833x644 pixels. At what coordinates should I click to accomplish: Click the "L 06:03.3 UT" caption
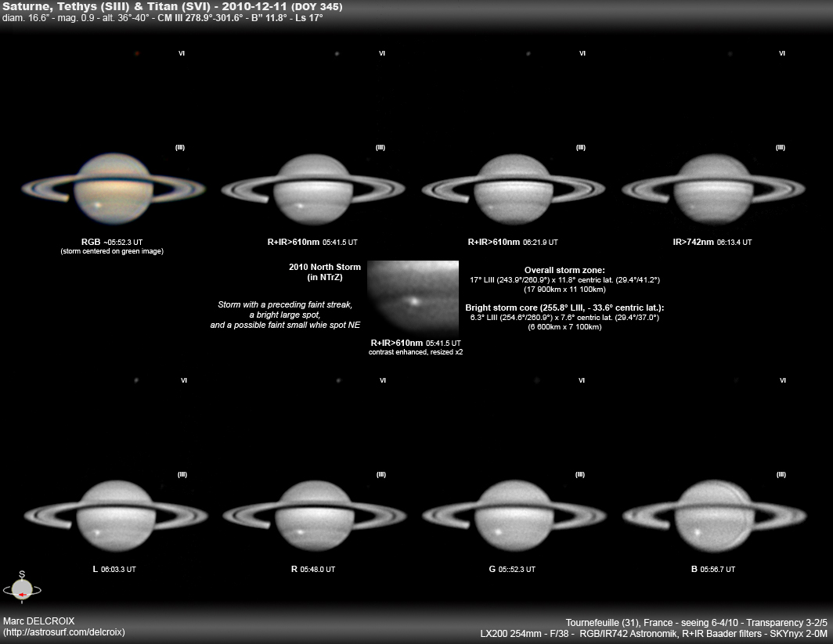tap(114, 569)
